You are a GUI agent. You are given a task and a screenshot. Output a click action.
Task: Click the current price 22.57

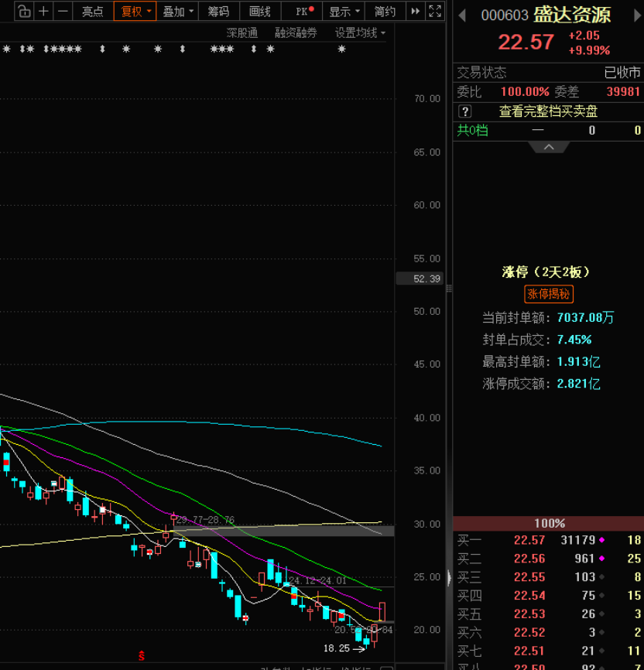tap(526, 43)
